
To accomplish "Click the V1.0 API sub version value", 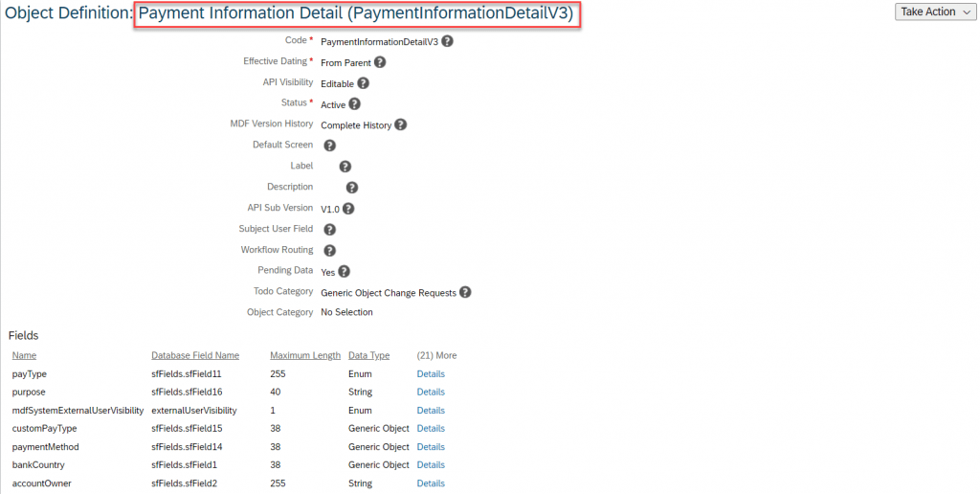I will pyautogui.click(x=330, y=209).
